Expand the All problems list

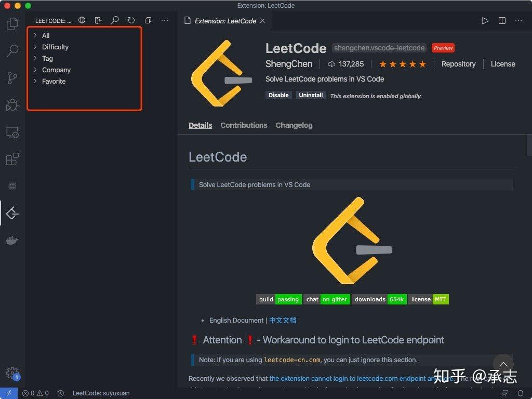pyautogui.click(x=46, y=35)
